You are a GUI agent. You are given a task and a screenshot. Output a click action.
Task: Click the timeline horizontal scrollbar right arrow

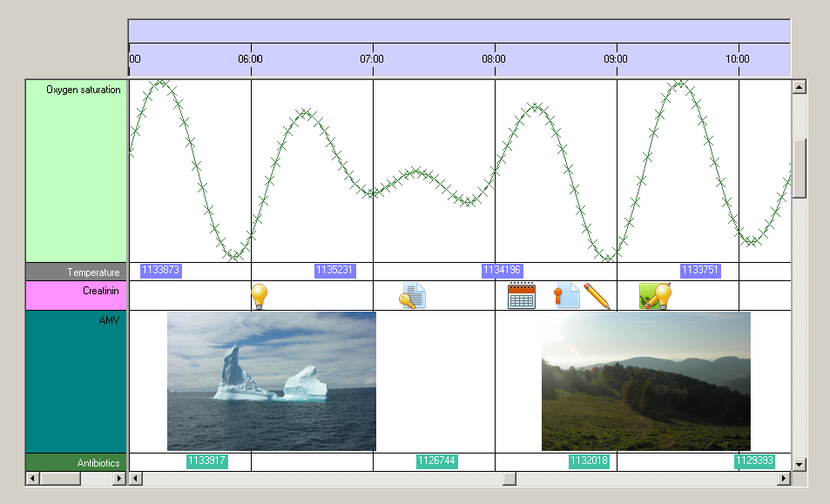(x=784, y=479)
